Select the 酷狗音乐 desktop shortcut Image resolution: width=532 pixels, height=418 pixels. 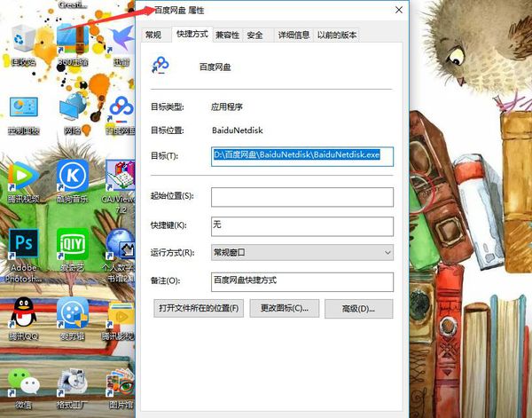click(73, 182)
